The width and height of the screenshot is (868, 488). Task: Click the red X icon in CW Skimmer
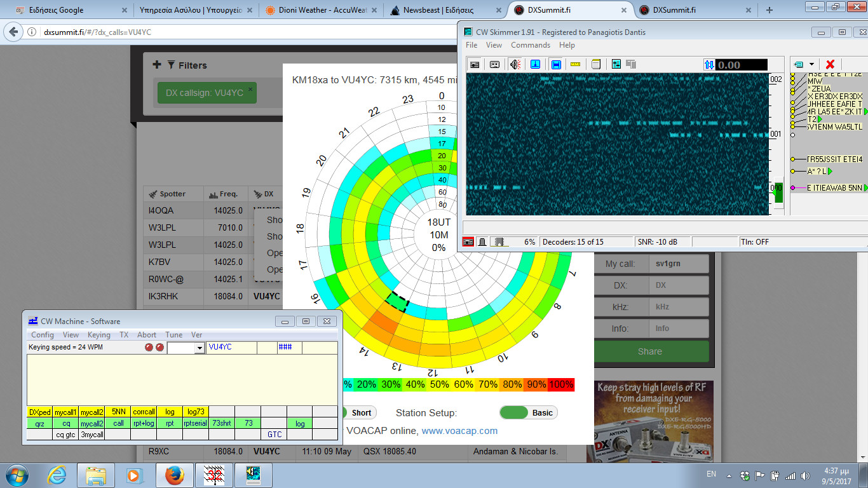point(830,64)
